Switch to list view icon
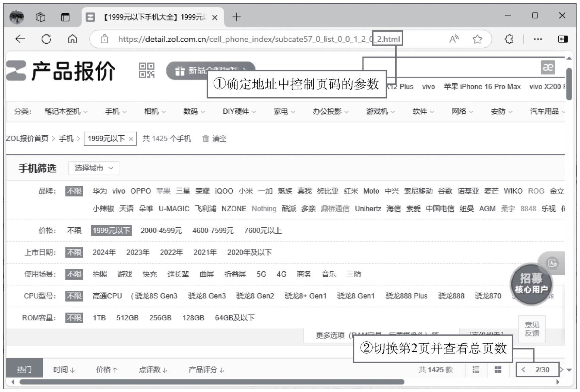 476,370
